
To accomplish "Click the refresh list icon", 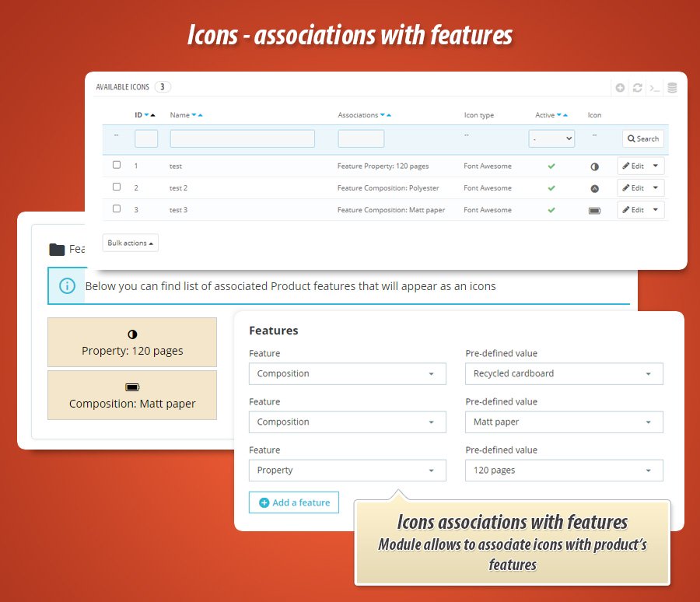I will (x=637, y=88).
